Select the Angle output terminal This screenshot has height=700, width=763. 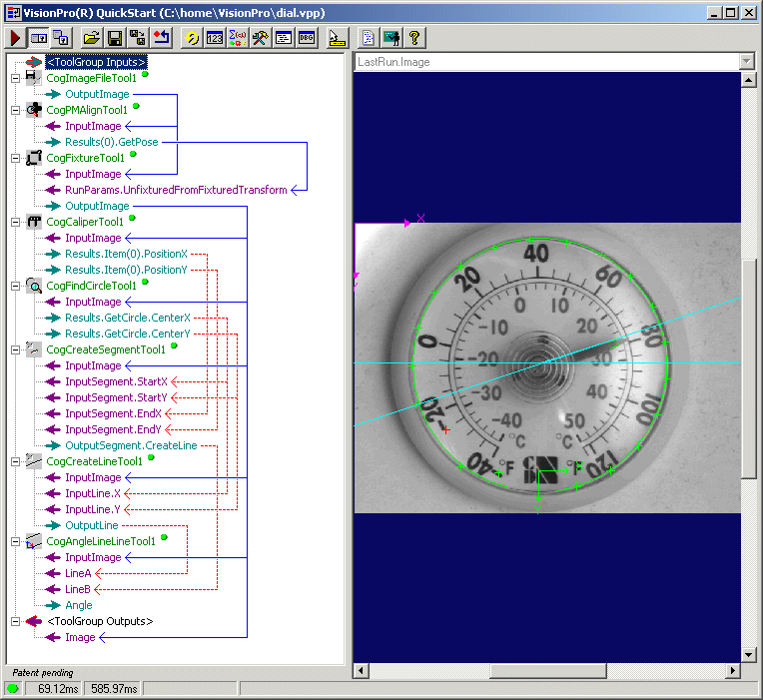point(78,605)
